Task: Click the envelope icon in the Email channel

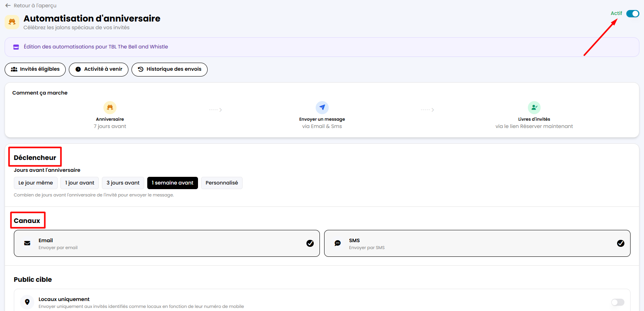Action: pyautogui.click(x=27, y=243)
